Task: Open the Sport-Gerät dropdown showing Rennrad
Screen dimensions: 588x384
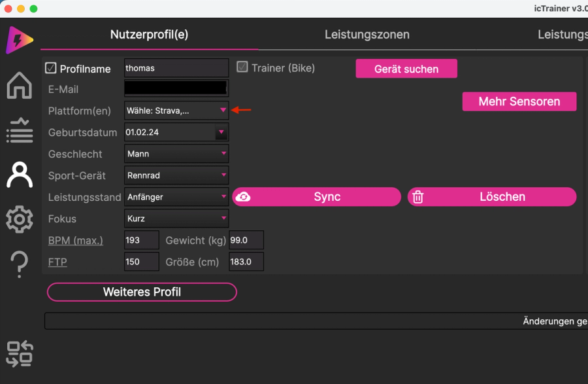Action: click(176, 175)
